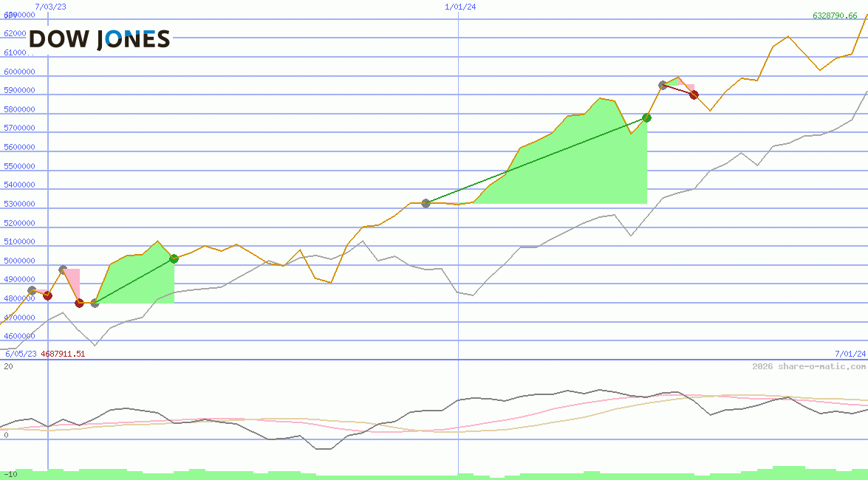Click the 5600000 y-axis label
This screenshot has height=480, width=868.
pos(19,147)
